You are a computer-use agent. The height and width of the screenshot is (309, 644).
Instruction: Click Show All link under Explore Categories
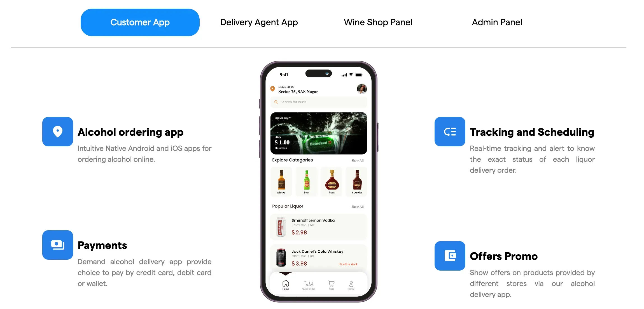pyautogui.click(x=357, y=160)
